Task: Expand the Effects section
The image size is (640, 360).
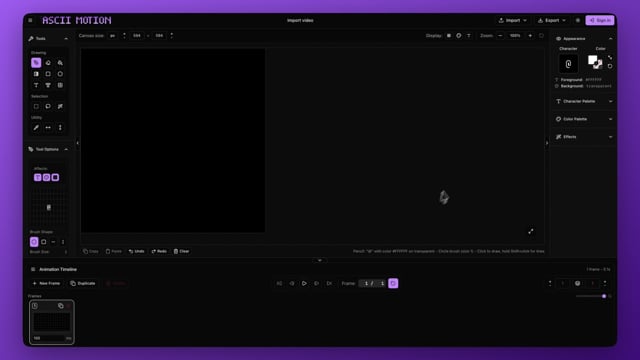Action: point(611,137)
